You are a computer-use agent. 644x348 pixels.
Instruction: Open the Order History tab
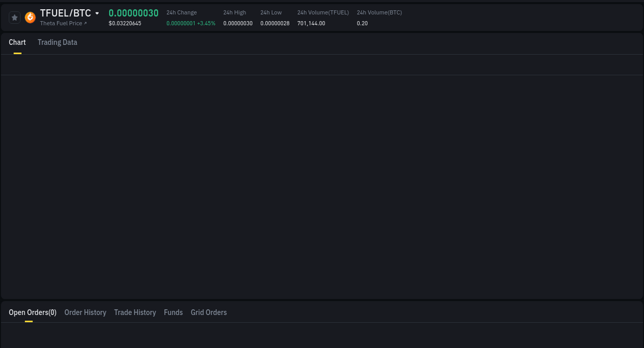click(x=85, y=312)
